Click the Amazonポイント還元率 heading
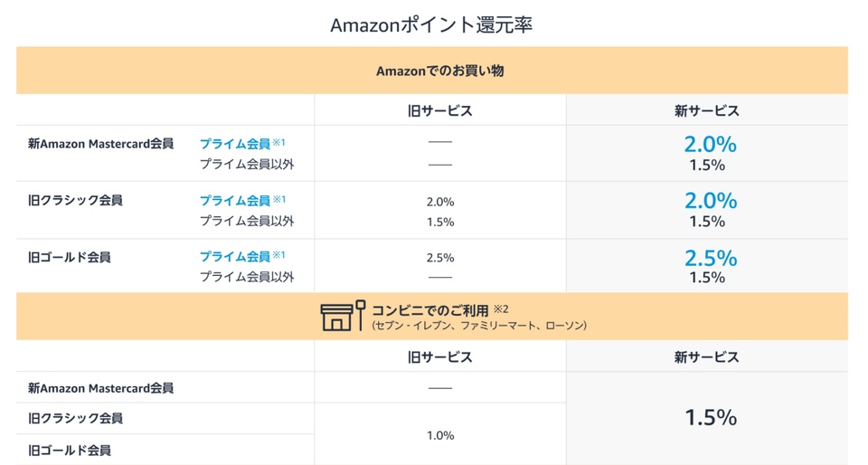 coord(431,25)
